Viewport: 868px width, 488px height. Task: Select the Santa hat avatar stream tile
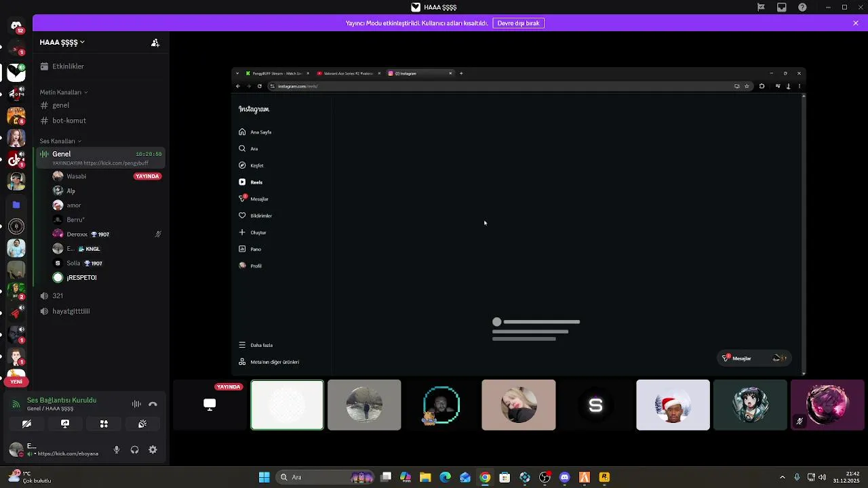673,405
